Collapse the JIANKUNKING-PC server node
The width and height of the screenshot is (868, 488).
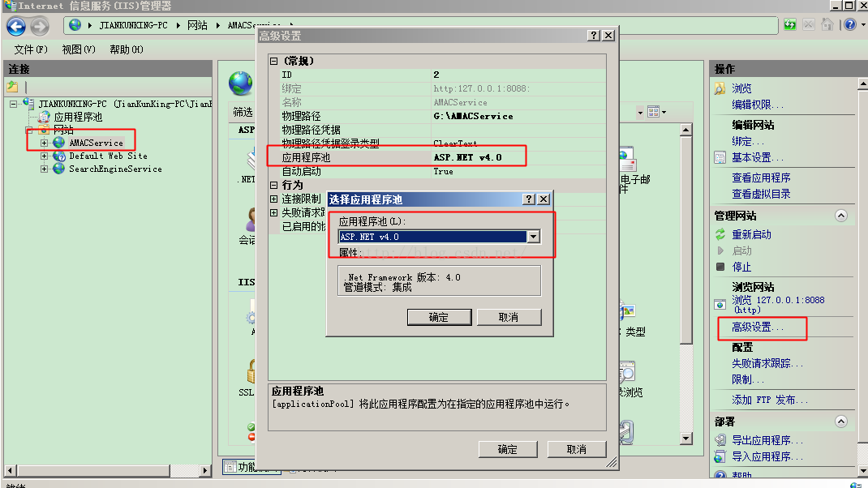(x=13, y=104)
